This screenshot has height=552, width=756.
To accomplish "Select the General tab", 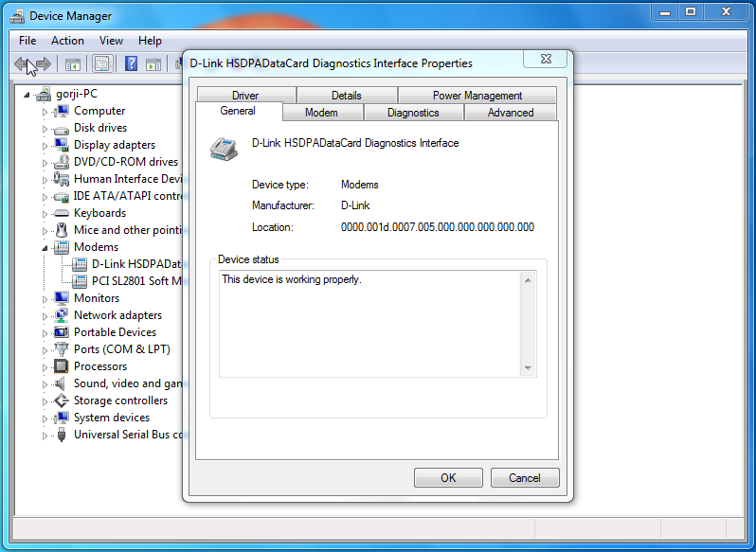I will coord(238,111).
